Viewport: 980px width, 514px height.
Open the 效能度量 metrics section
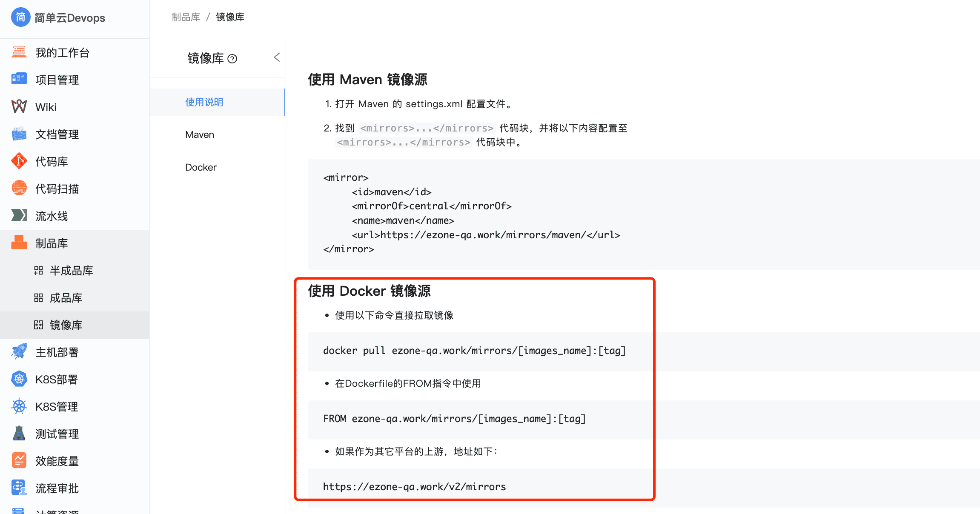57,460
